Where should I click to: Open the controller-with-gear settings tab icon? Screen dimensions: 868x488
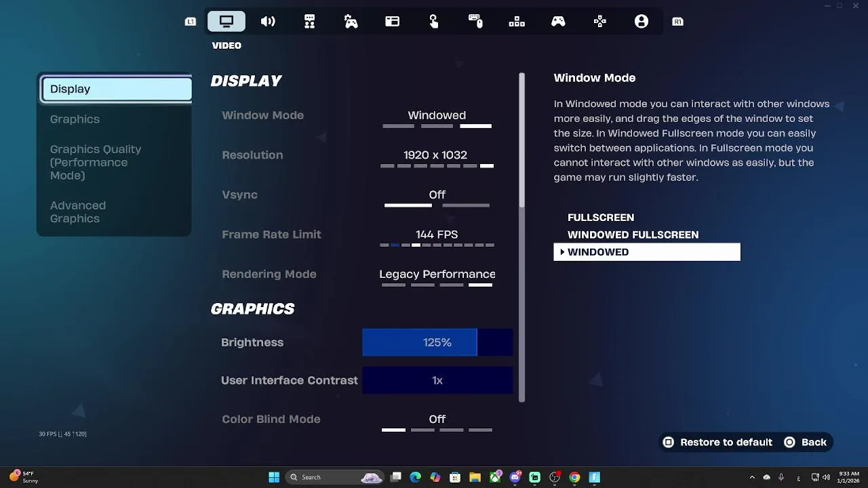tap(351, 22)
